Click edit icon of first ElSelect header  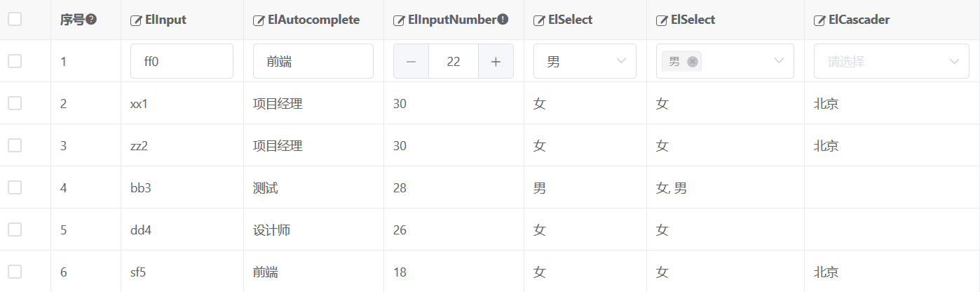click(x=539, y=20)
